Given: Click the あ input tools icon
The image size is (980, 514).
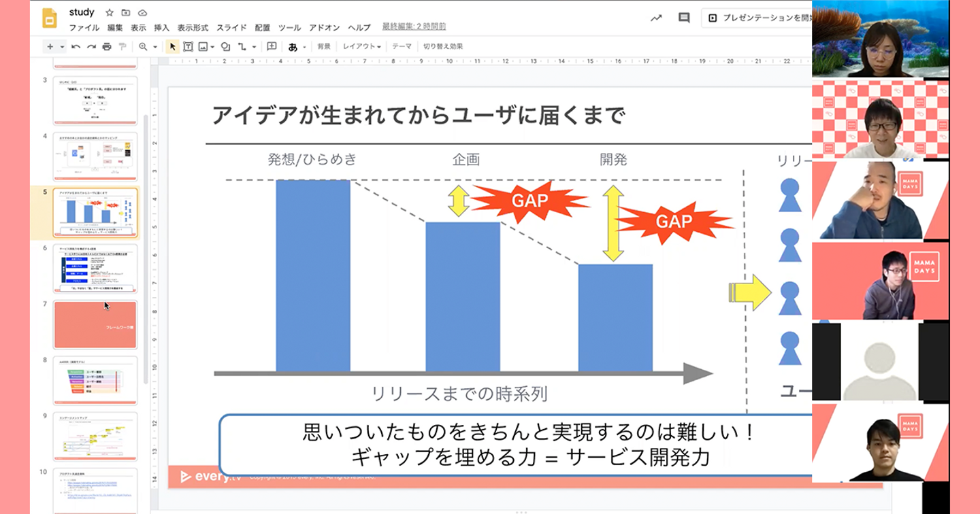Looking at the screenshot, I should (293, 47).
